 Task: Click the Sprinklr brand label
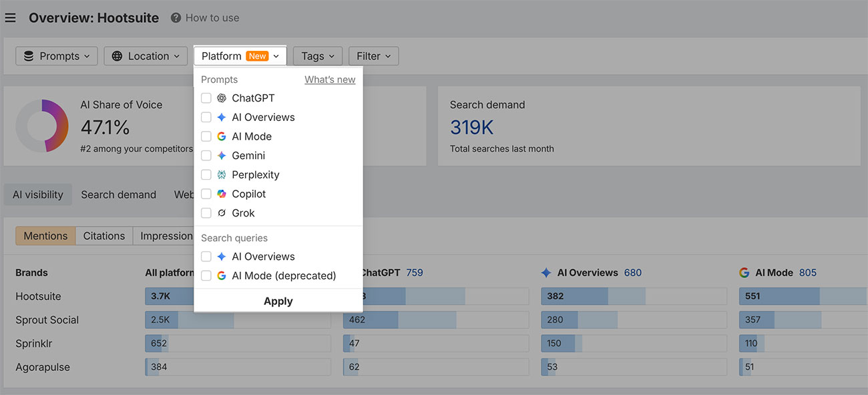pos(34,344)
